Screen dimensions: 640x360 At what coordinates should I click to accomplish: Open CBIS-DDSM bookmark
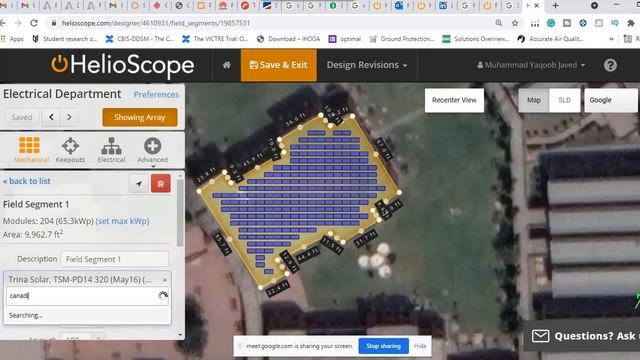click(x=140, y=39)
